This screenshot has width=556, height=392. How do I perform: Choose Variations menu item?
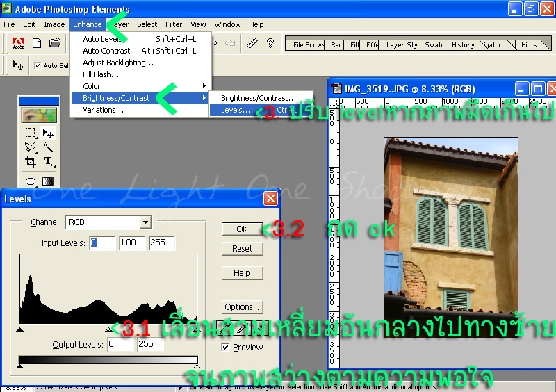point(140,110)
